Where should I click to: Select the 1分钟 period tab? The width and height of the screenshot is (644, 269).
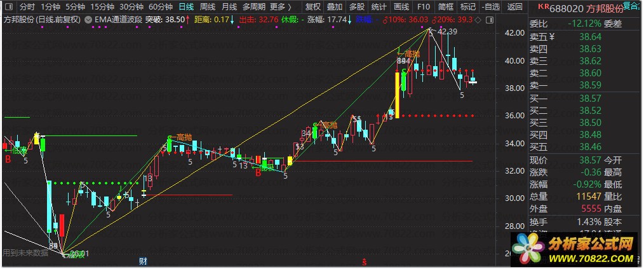[x=50, y=6]
